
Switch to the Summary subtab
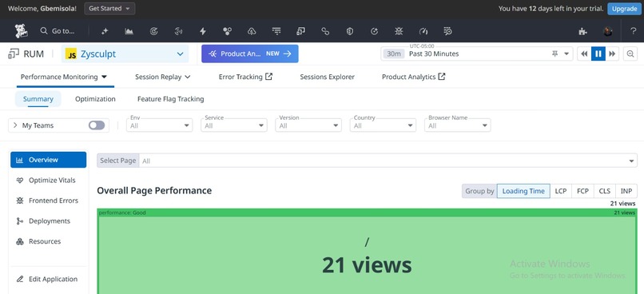click(x=38, y=99)
